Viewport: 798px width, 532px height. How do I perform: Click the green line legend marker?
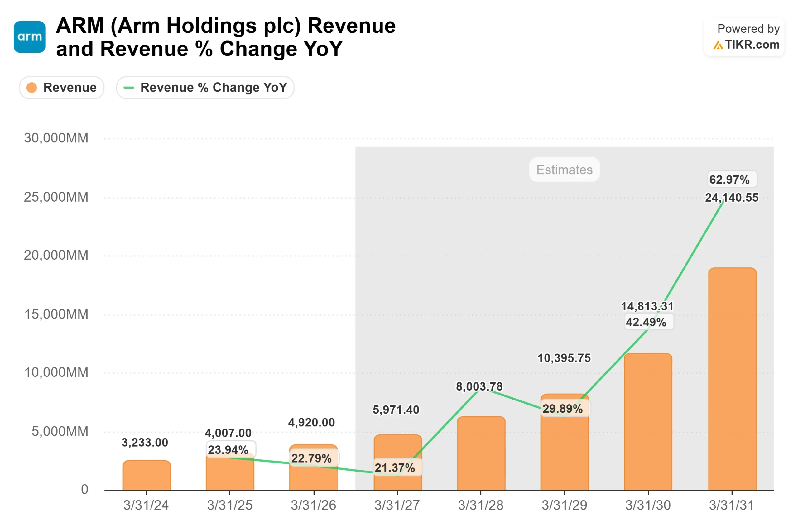[x=129, y=88]
